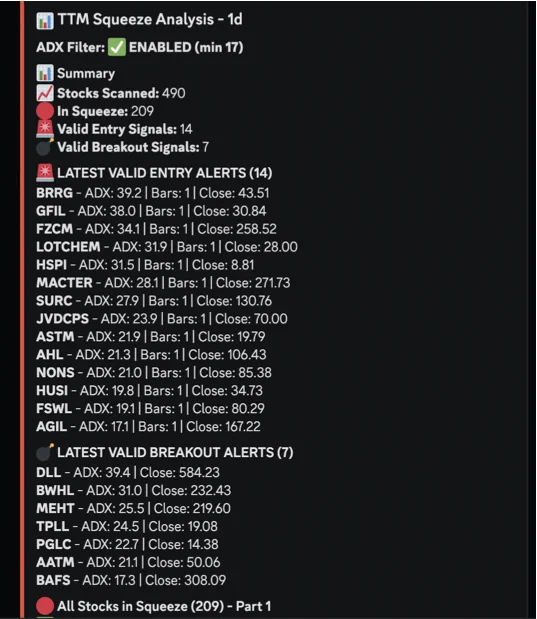
Task: Click the siren icon beside Valid Entry Signals
Action: [x=45, y=129]
